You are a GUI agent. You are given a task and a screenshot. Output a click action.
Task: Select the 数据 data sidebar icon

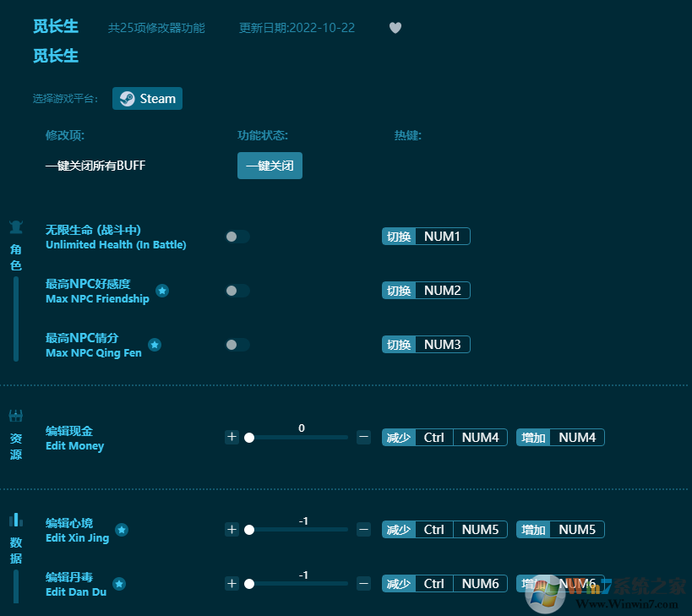click(15, 519)
